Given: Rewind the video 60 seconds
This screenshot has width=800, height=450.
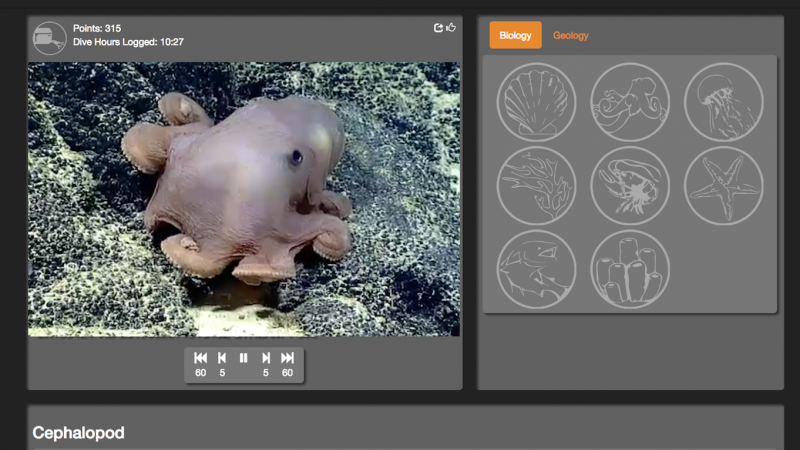Looking at the screenshot, I should [200, 358].
